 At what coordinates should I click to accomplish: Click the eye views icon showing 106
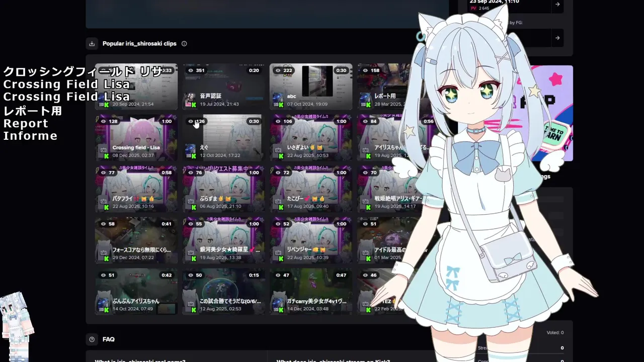pos(278,121)
